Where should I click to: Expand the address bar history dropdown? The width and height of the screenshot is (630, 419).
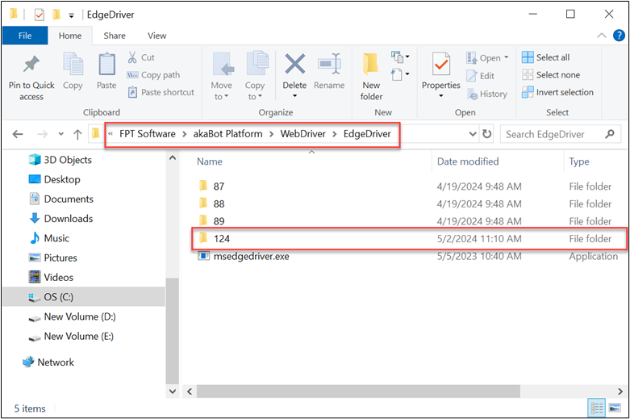[x=472, y=134]
